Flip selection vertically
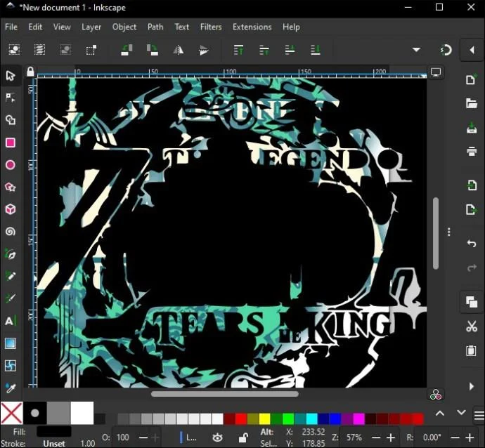Image resolution: width=485 pixels, height=448 pixels. pyautogui.click(x=204, y=50)
